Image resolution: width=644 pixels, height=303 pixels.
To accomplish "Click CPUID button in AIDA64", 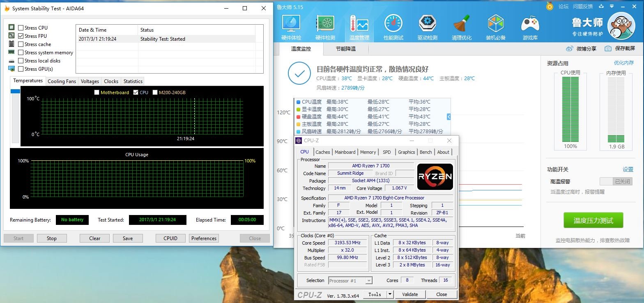I will click(170, 238).
